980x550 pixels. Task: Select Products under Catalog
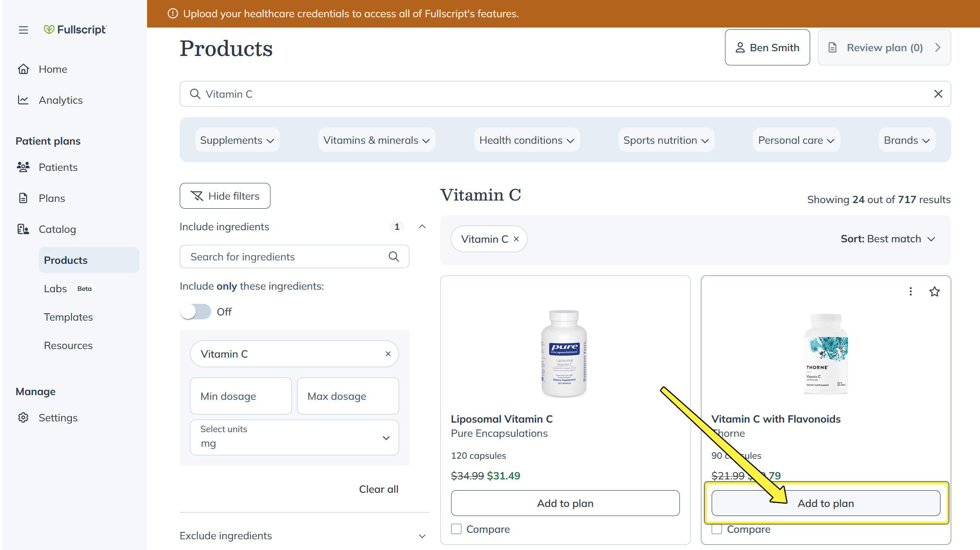click(x=89, y=260)
